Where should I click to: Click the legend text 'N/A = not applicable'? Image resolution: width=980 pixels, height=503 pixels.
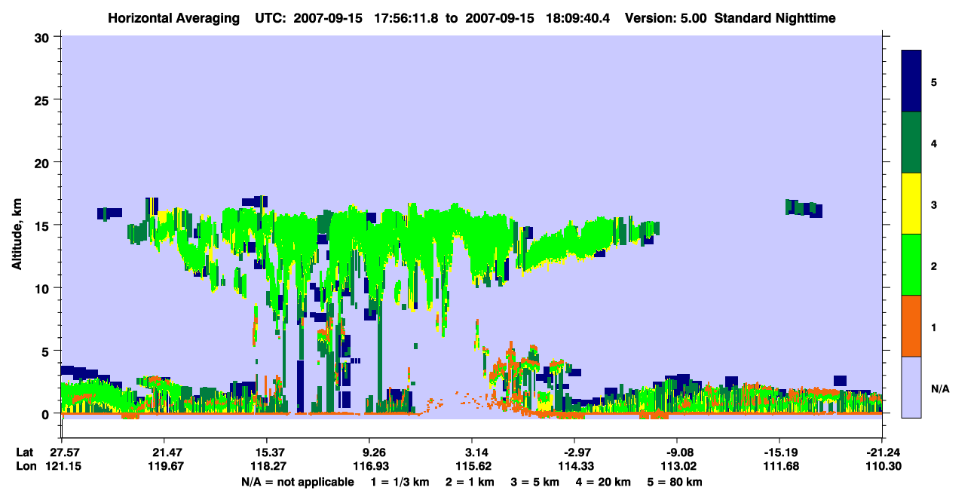297,482
